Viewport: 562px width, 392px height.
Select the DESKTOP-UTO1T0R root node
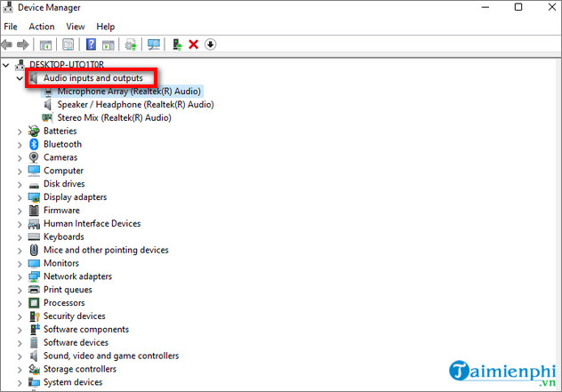click(x=66, y=65)
